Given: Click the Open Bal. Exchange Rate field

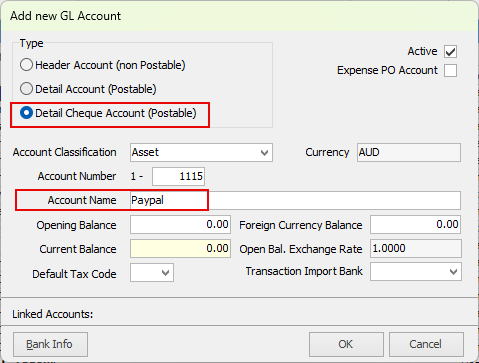Looking at the screenshot, I should pyautogui.click(x=416, y=248).
